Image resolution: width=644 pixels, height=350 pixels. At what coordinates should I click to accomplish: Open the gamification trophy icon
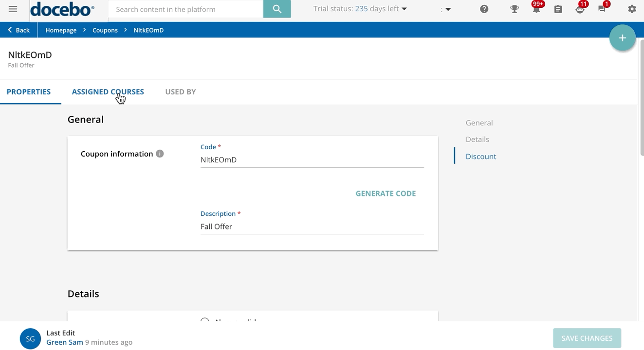pyautogui.click(x=514, y=9)
